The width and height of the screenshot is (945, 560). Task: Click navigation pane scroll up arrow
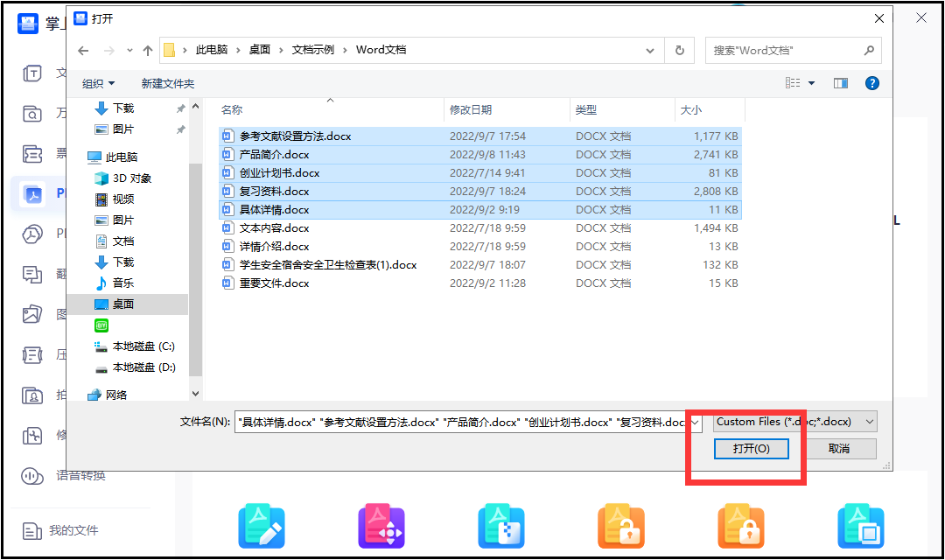click(x=195, y=106)
